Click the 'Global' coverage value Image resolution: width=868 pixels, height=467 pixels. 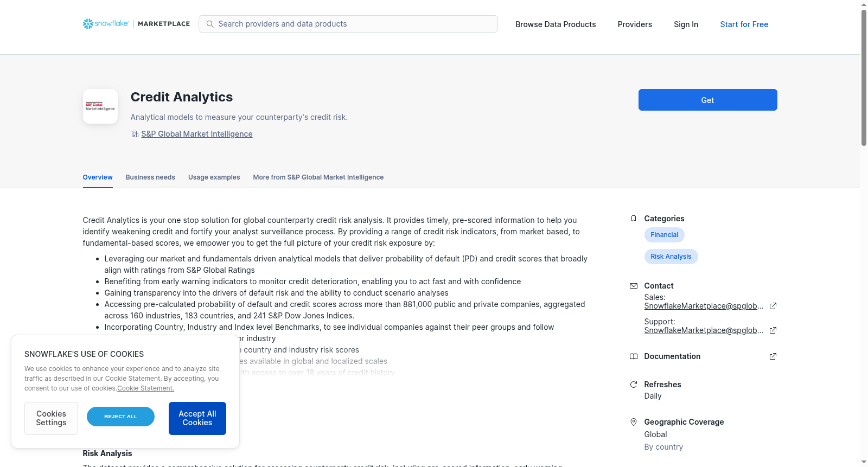click(x=655, y=434)
